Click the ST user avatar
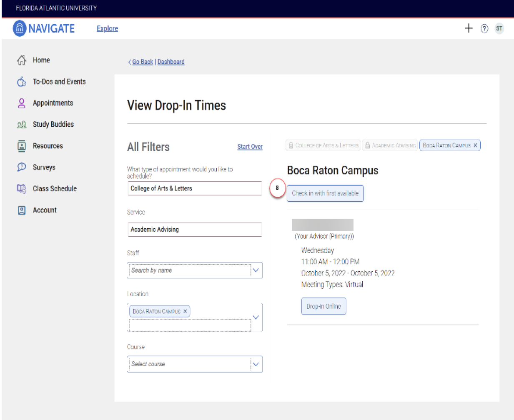514x420 pixels. (x=499, y=29)
